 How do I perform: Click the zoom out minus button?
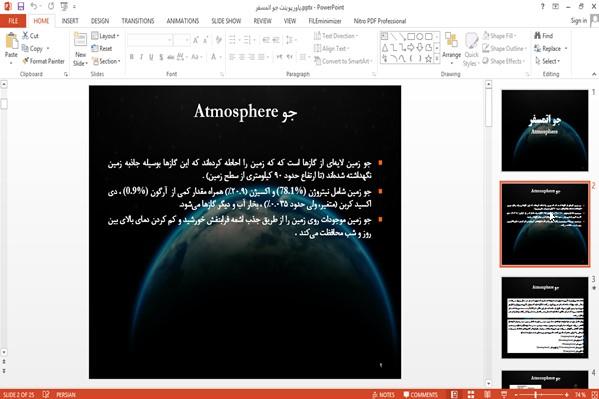tap(516, 394)
